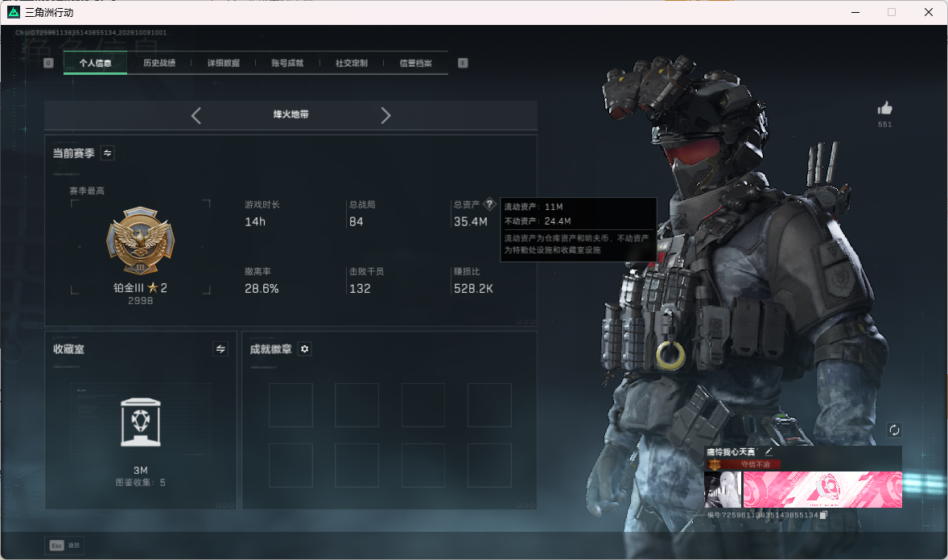Give a thumbs-up like to this profile

click(884, 109)
